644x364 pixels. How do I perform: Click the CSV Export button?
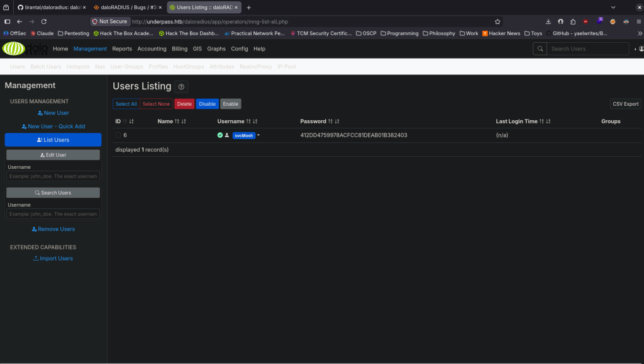[x=625, y=104]
